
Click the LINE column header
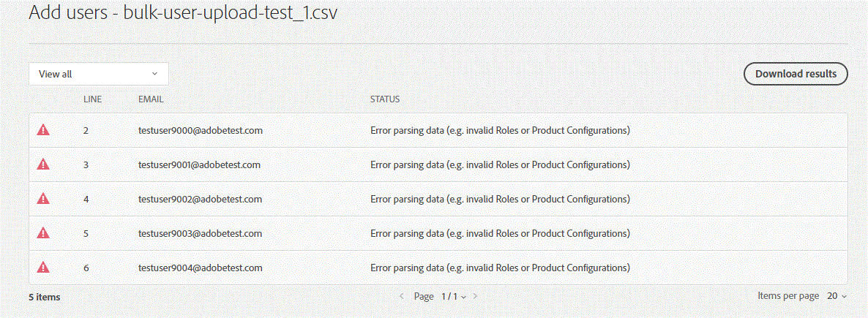[92, 99]
